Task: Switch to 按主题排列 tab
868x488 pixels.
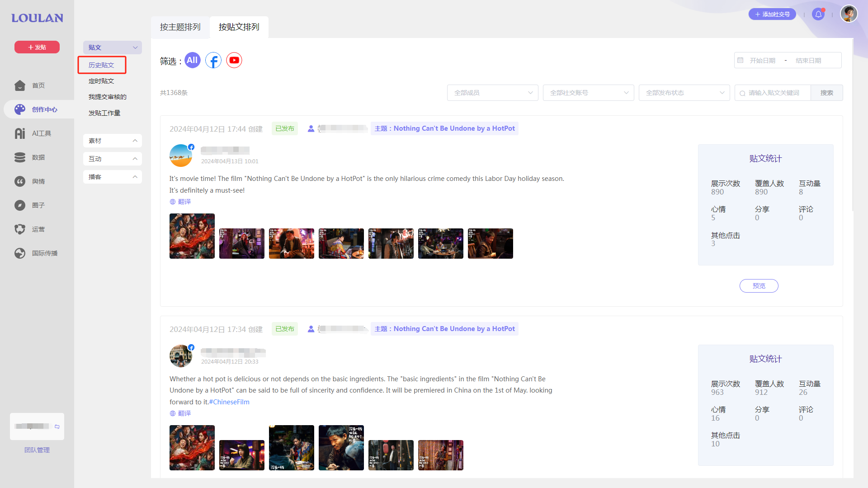Action: tap(180, 27)
